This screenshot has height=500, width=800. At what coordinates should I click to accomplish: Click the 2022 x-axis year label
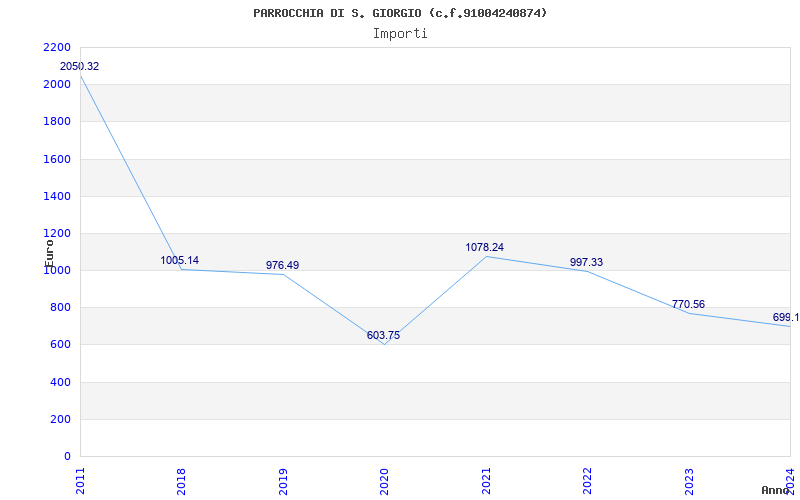587,481
